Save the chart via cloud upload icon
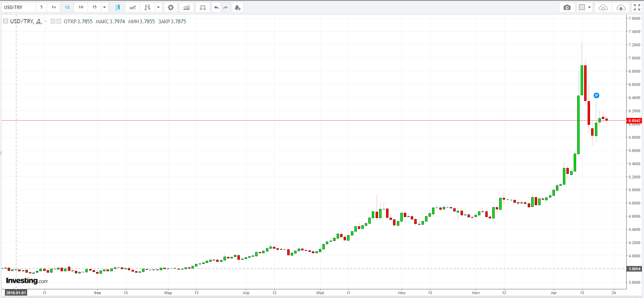644x298 pixels. 621,7
